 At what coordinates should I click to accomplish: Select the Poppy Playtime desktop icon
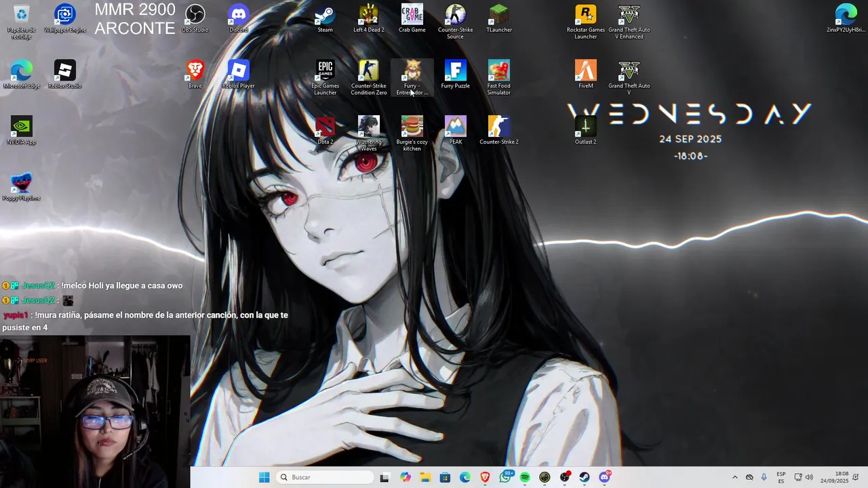[x=22, y=187]
